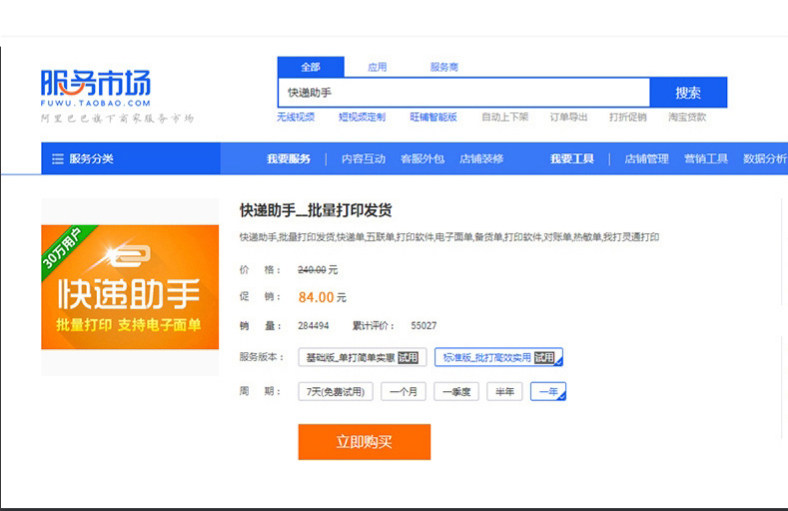Switch to the 应用 search tab
The width and height of the screenshot is (788, 511).
[377, 67]
